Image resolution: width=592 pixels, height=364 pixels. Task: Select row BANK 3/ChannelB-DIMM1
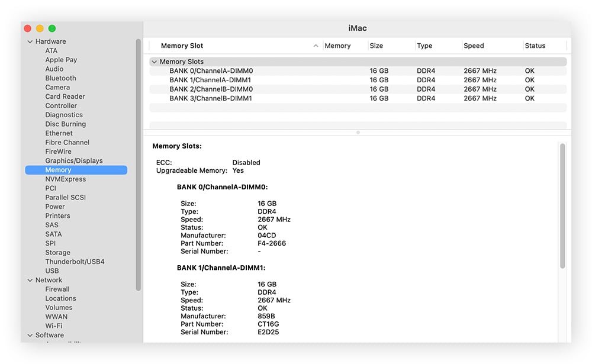[358, 98]
